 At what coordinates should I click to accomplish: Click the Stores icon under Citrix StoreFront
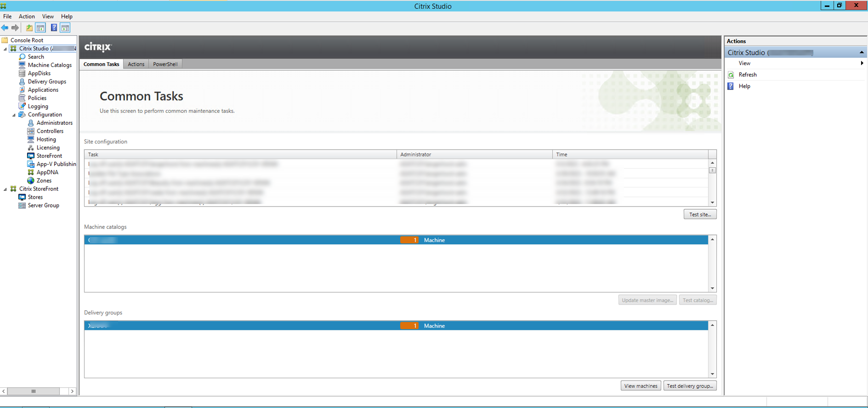coord(22,197)
